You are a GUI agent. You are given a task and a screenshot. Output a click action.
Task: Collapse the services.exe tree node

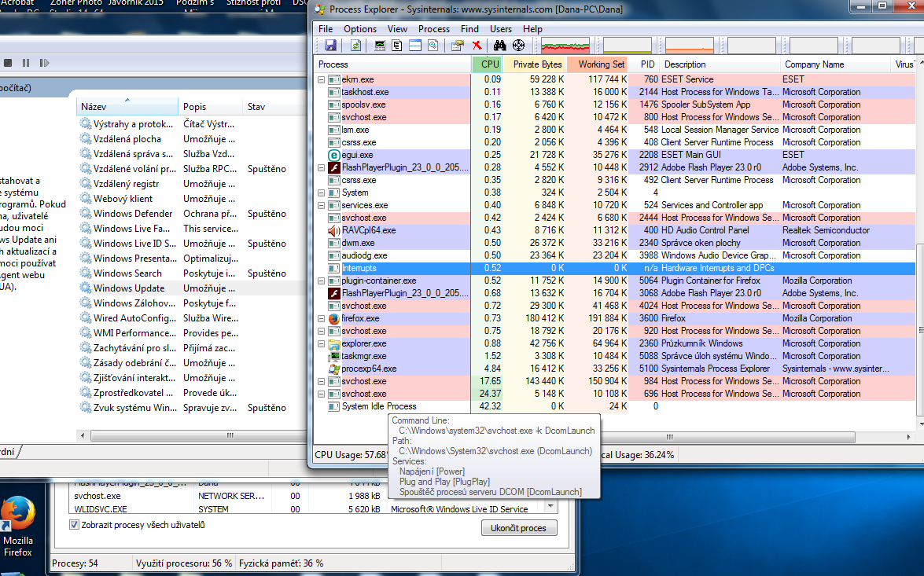tap(321, 205)
